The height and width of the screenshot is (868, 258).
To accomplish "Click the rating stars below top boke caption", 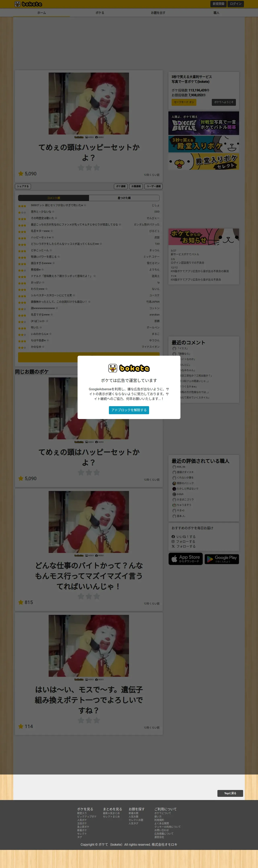I will (89, 167).
